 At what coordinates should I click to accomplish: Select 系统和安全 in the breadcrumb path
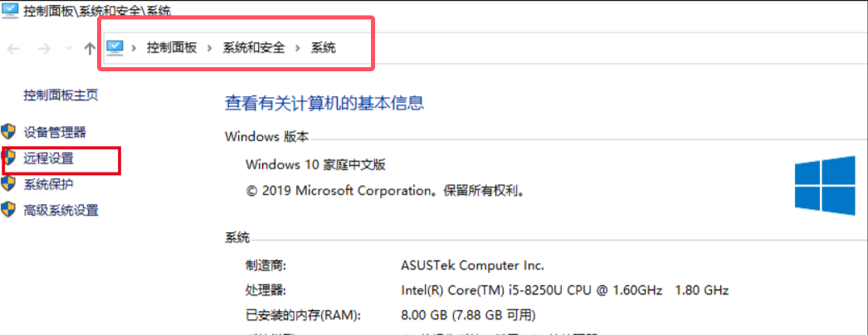[254, 48]
